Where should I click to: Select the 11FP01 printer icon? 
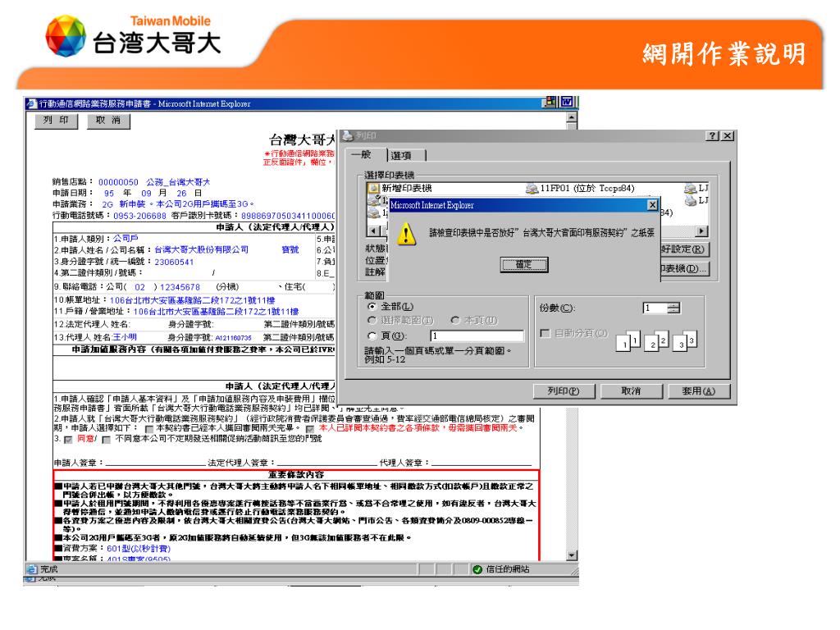(532, 188)
